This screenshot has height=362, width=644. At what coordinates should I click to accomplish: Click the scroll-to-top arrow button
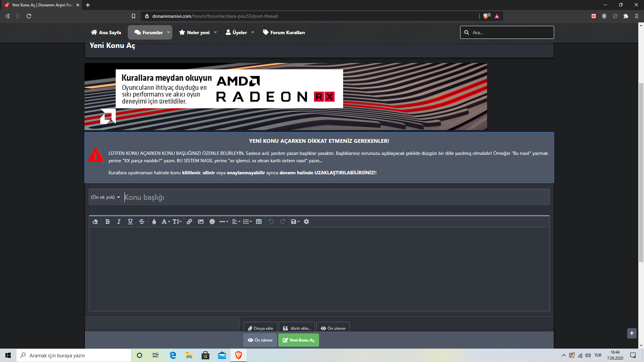[632, 333]
